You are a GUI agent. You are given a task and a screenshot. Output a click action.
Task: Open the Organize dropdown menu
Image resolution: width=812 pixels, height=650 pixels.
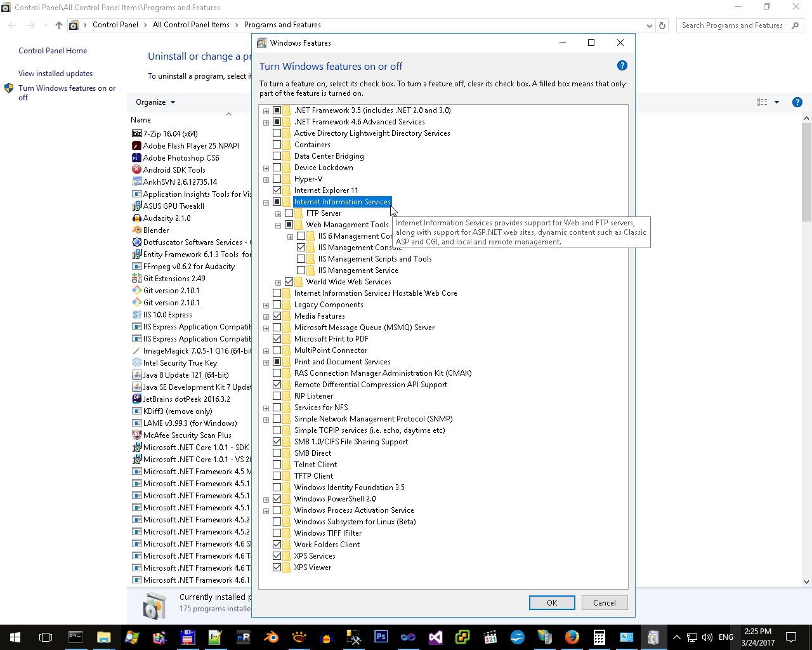pyautogui.click(x=155, y=102)
